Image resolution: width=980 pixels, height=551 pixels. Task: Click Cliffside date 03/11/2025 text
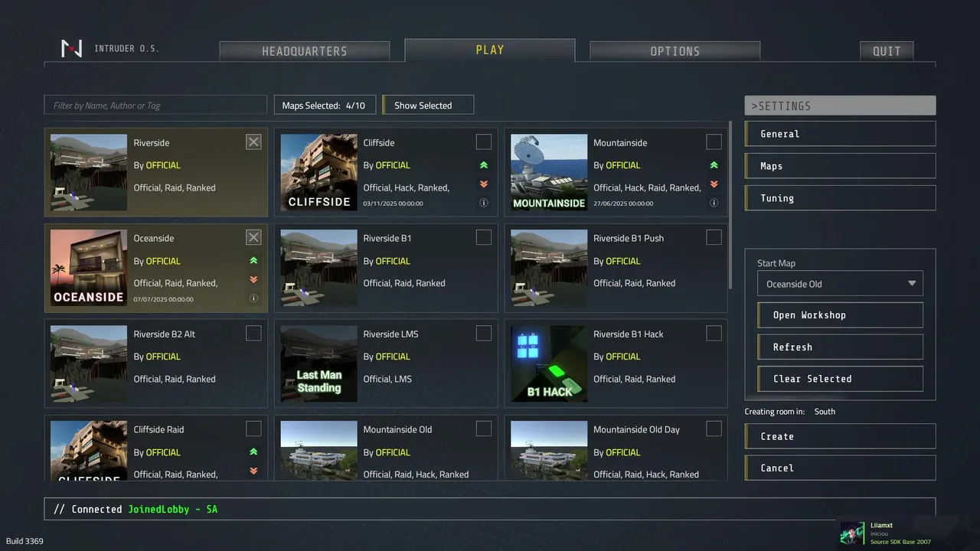coord(393,204)
